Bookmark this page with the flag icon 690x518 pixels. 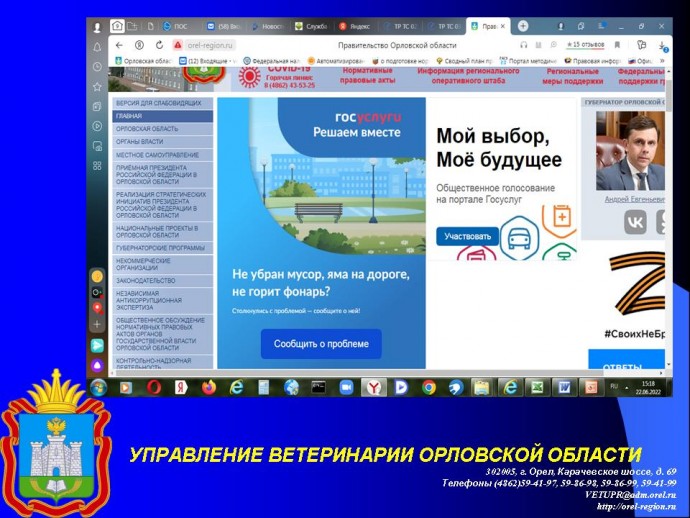(617, 45)
